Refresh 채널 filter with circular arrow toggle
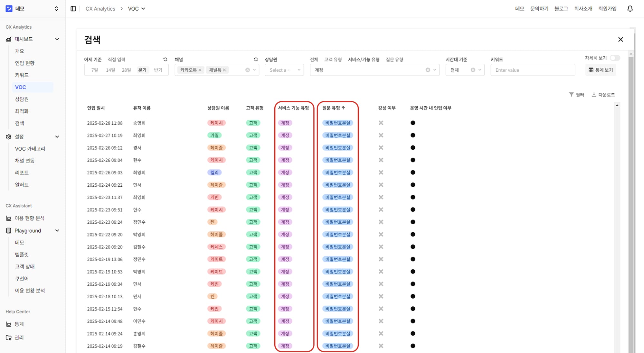The width and height of the screenshot is (644, 353). tap(255, 59)
